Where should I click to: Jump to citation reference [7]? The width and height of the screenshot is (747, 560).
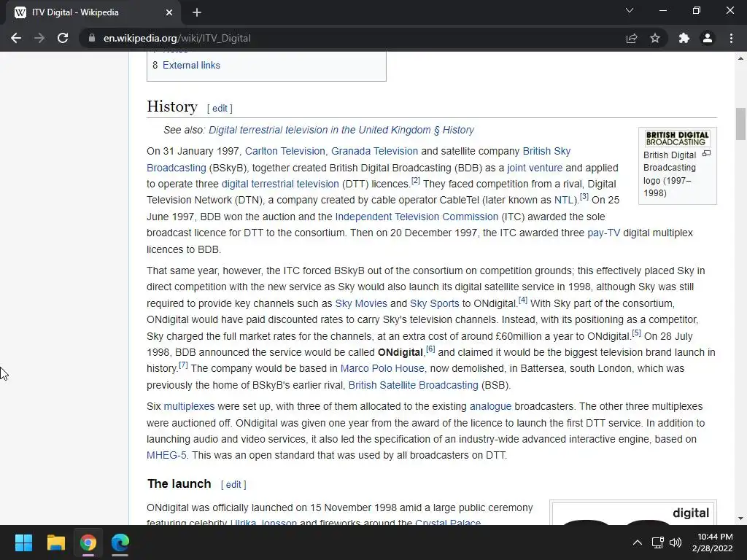tap(183, 365)
